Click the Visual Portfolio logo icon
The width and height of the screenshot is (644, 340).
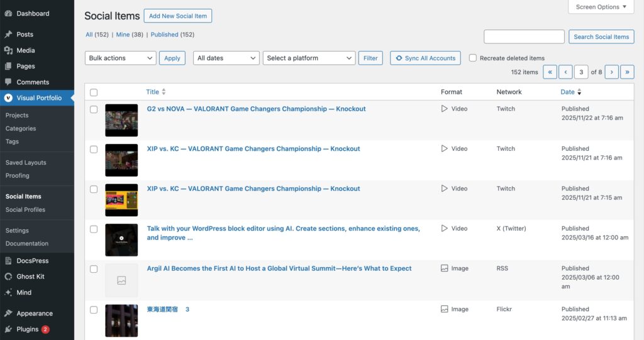pos(8,98)
